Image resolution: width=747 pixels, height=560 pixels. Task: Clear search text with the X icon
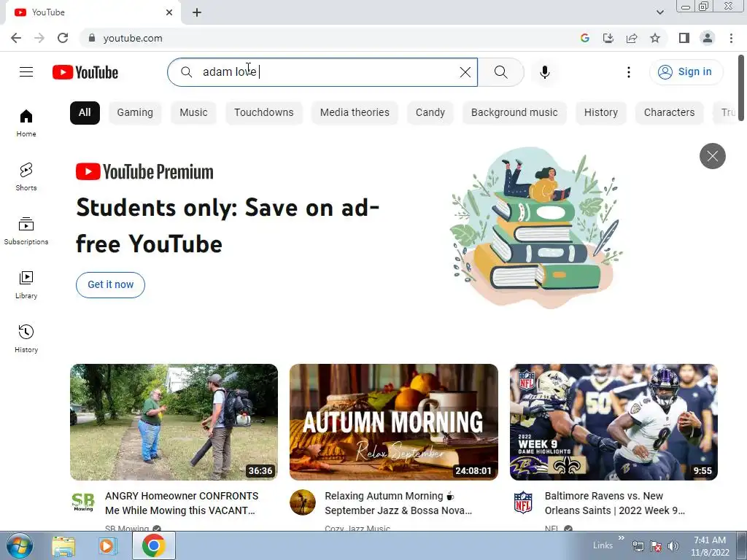point(465,72)
